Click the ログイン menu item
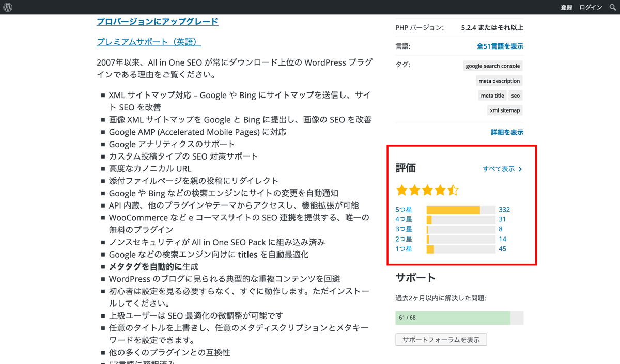620x364 pixels. pyautogui.click(x=591, y=7)
